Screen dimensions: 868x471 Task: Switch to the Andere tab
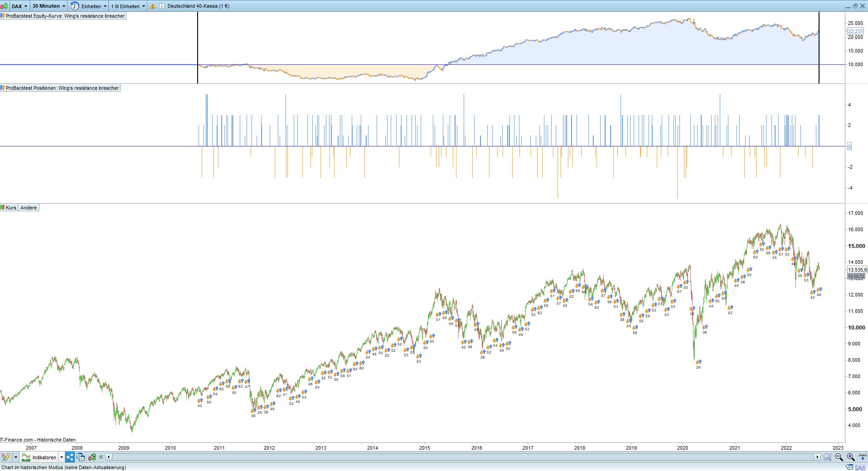click(x=29, y=208)
